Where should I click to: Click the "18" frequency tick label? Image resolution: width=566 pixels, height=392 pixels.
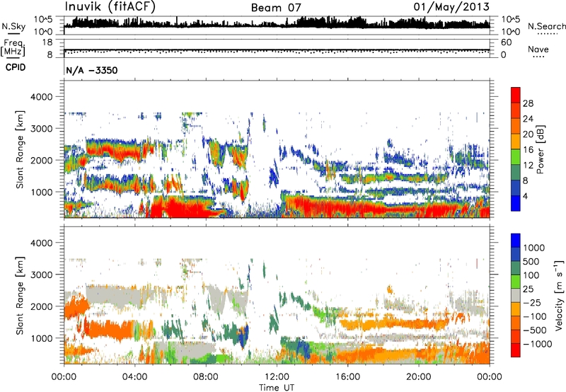(x=47, y=42)
